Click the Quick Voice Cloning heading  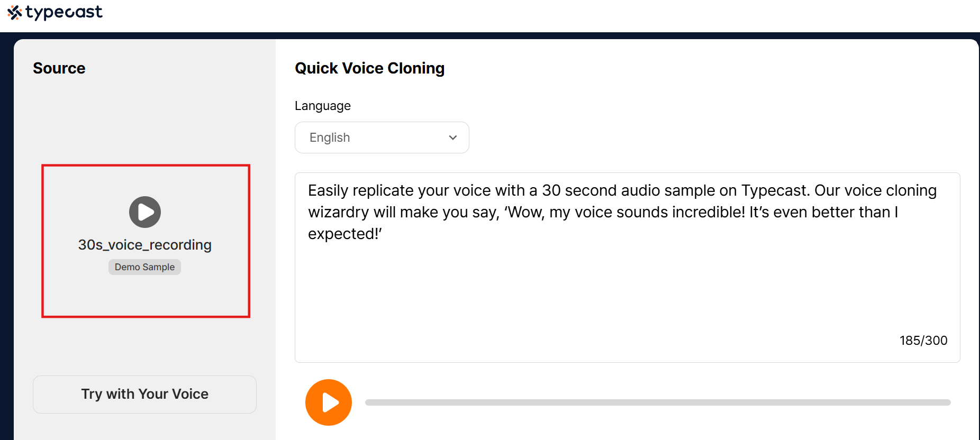point(369,68)
